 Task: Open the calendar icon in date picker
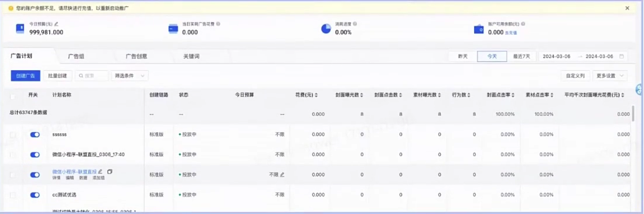621,57
